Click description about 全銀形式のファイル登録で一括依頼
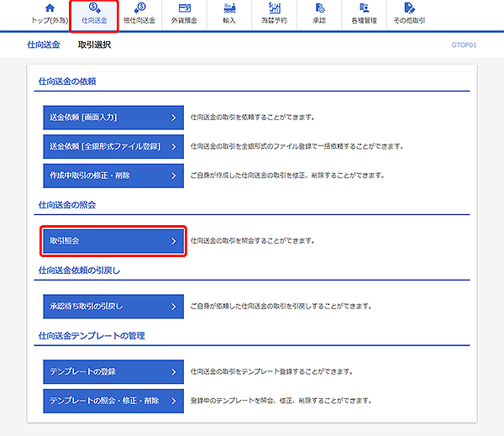The image size is (504, 436). [297, 147]
